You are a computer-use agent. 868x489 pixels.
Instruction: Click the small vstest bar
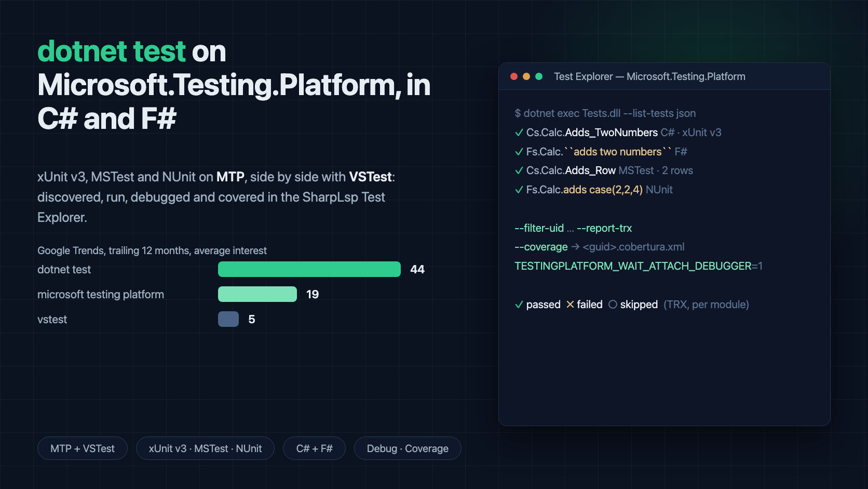point(228,319)
